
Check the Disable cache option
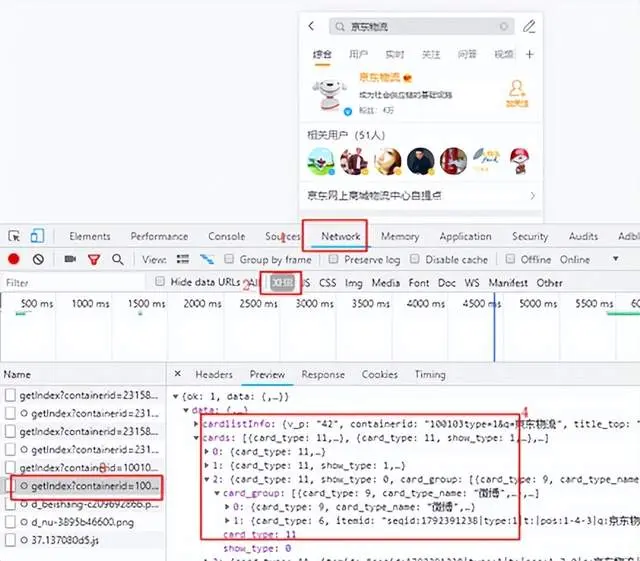point(415,259)
